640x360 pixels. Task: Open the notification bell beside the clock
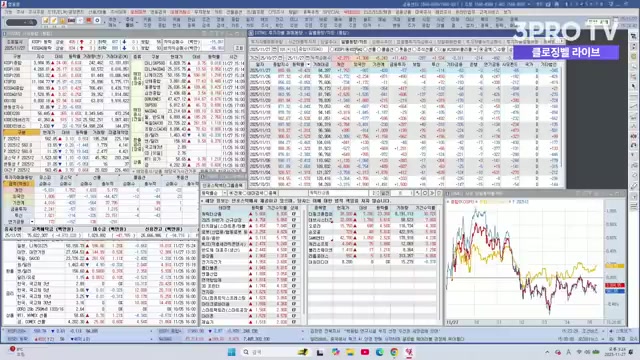click(x=631, y=352)
